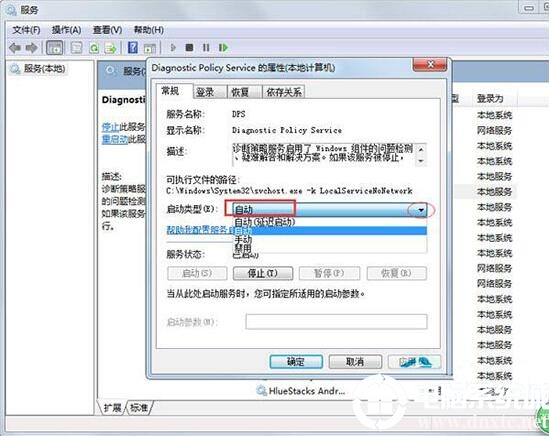
Task: Click the Pause service toolbar icon
Action: (206, 47)
